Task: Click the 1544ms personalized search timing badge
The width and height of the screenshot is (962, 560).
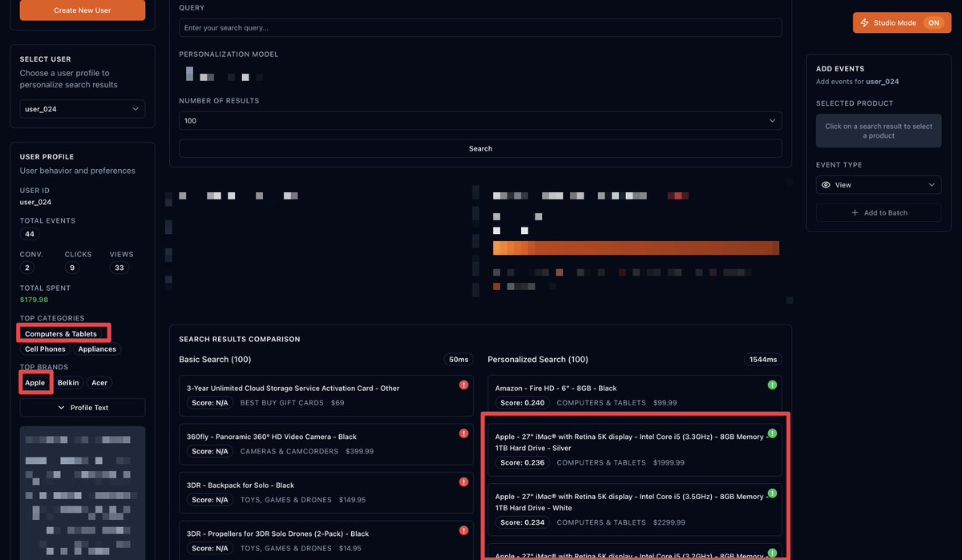Action: tap(762, 360)
